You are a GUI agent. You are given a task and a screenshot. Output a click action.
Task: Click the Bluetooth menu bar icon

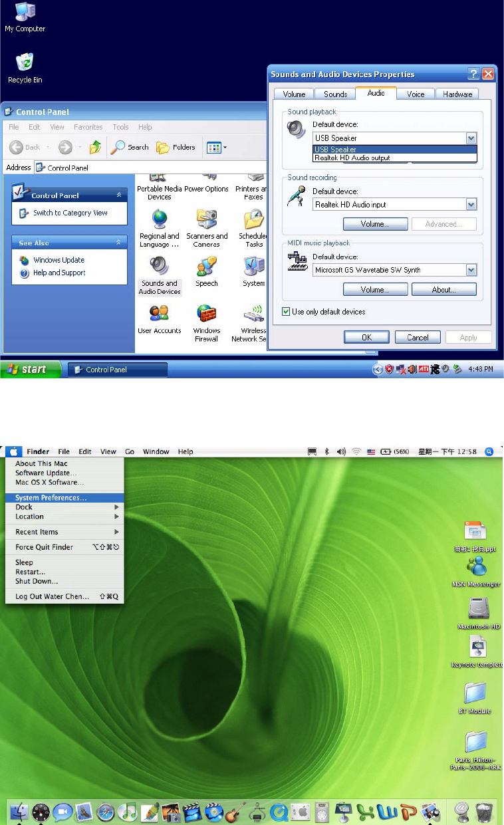coord(326,451)
